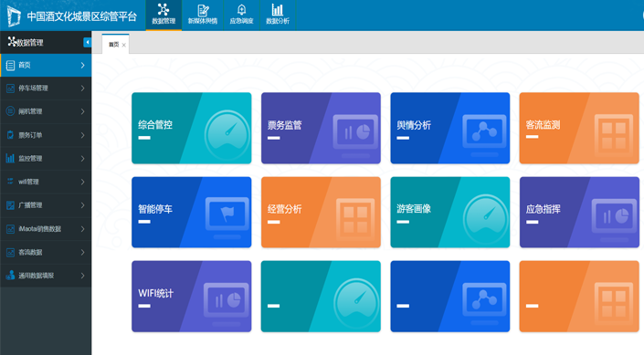The image size is (644, 355).
Task: Select the 首页 page tab
Action: [x=114, y=45]
